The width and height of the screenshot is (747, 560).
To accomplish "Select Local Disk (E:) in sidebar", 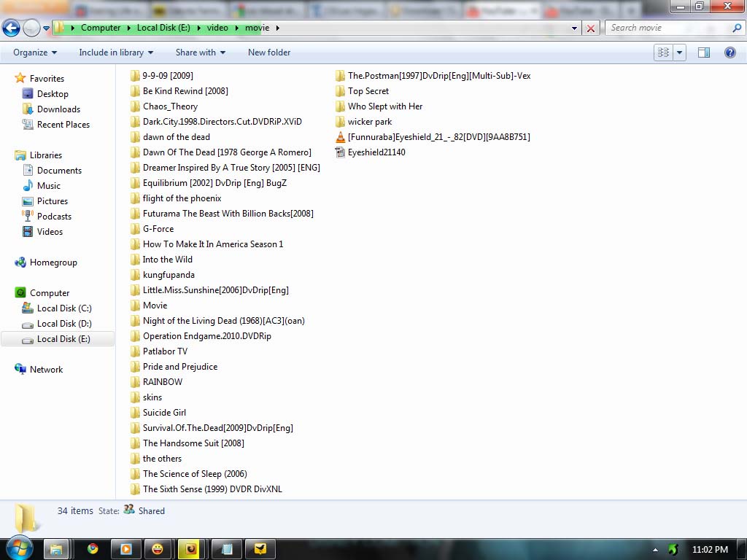I will pyautogui.click(x=58, y=338).
